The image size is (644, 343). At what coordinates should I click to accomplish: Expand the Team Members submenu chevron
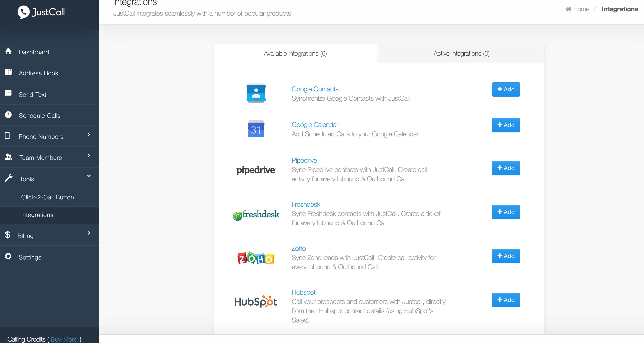point(89,156)
